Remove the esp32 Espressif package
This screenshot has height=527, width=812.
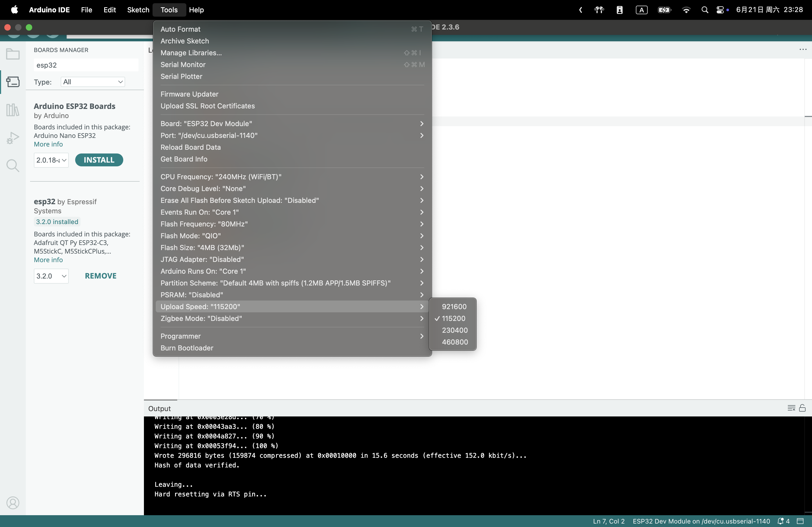101,276
